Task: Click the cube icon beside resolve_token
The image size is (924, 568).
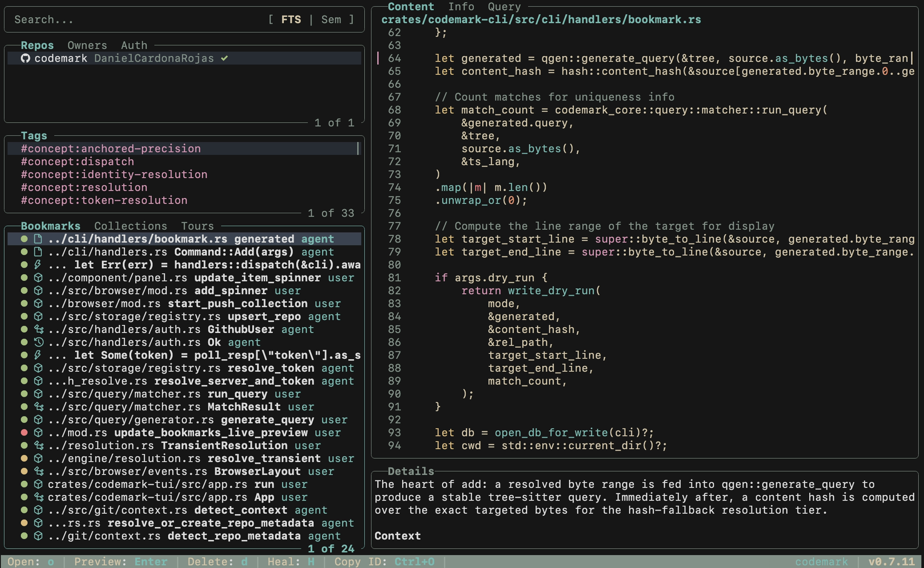Action: click(x=38, y=368)
